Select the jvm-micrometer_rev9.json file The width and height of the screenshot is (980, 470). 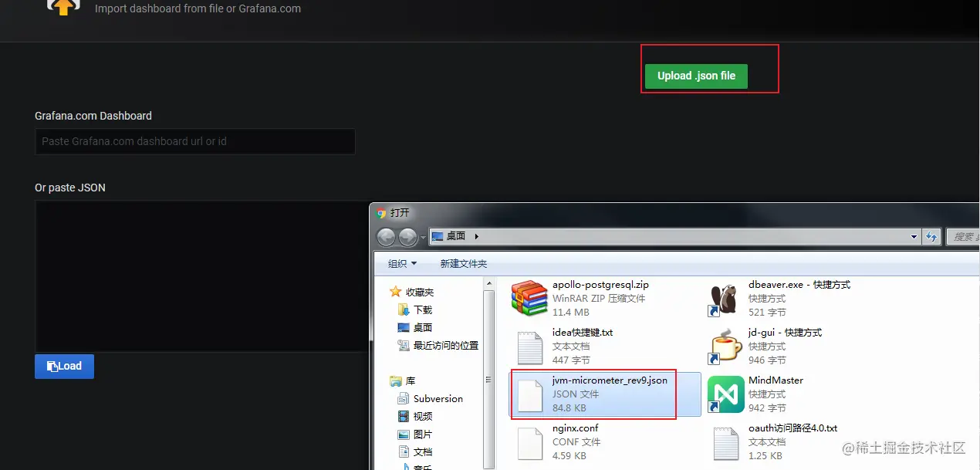coord(605,394)
